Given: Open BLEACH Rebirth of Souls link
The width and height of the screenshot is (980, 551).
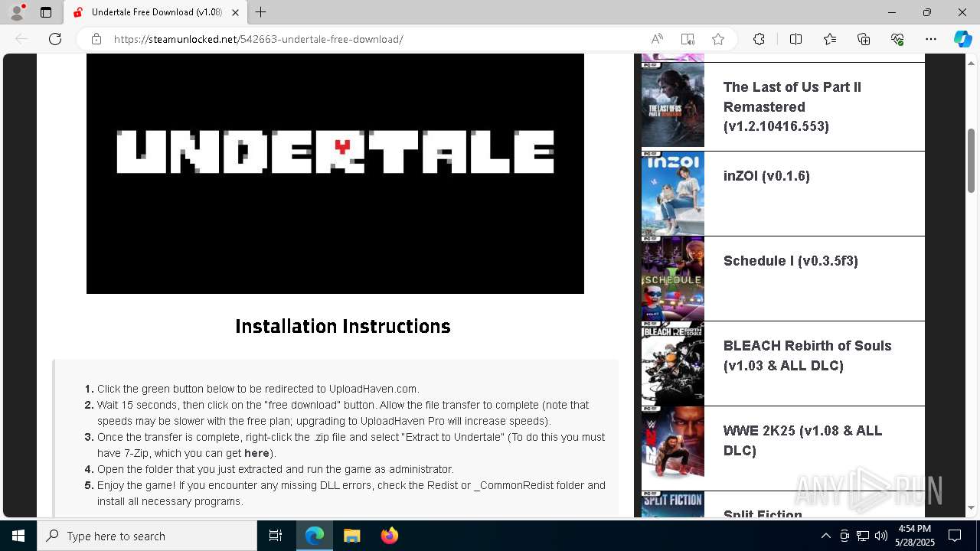Looking at the screenshot, I should click(x=807, y=356).
